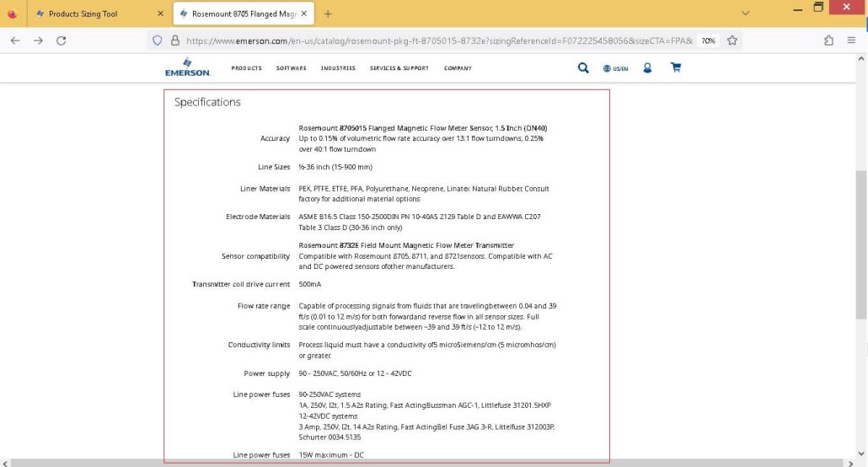Open the Software menu
The height and width of the screenshot is (467, 868).
[292, 68]
